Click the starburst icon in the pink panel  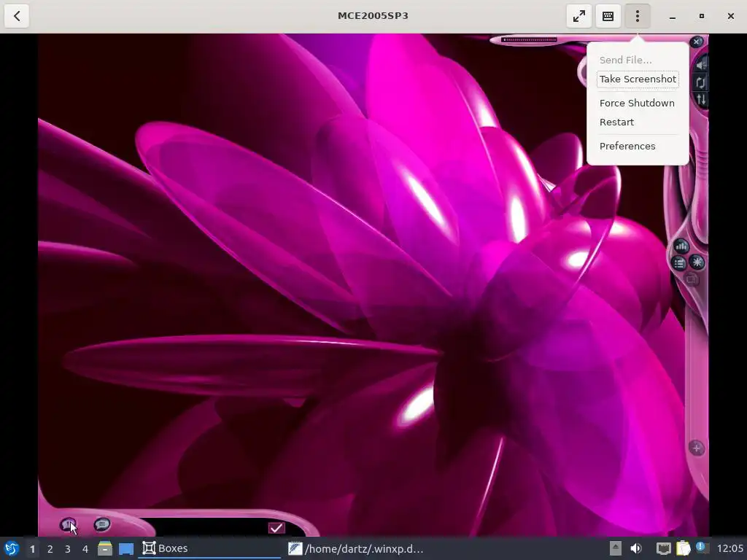pos(697,262)
